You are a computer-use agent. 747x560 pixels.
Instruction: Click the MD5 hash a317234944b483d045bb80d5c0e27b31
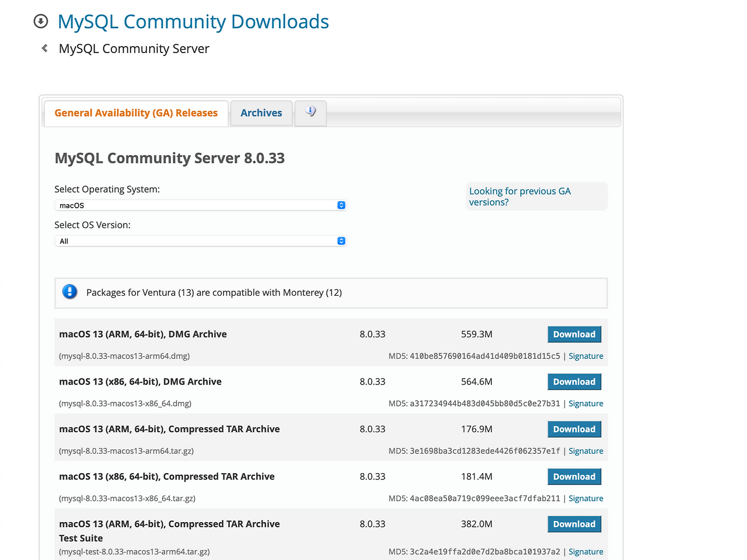click(x=485, y=404)
